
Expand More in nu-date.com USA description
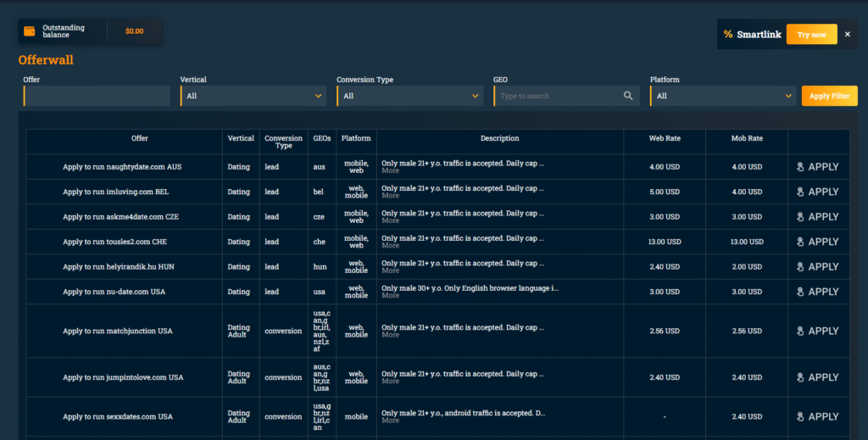pyautogui.click(x=390, y=295)
